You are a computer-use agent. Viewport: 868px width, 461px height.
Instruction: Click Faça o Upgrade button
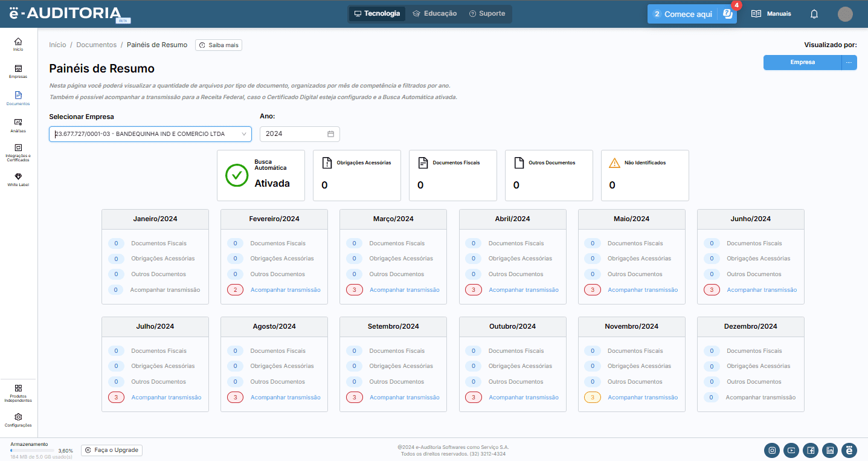point(112,450)
